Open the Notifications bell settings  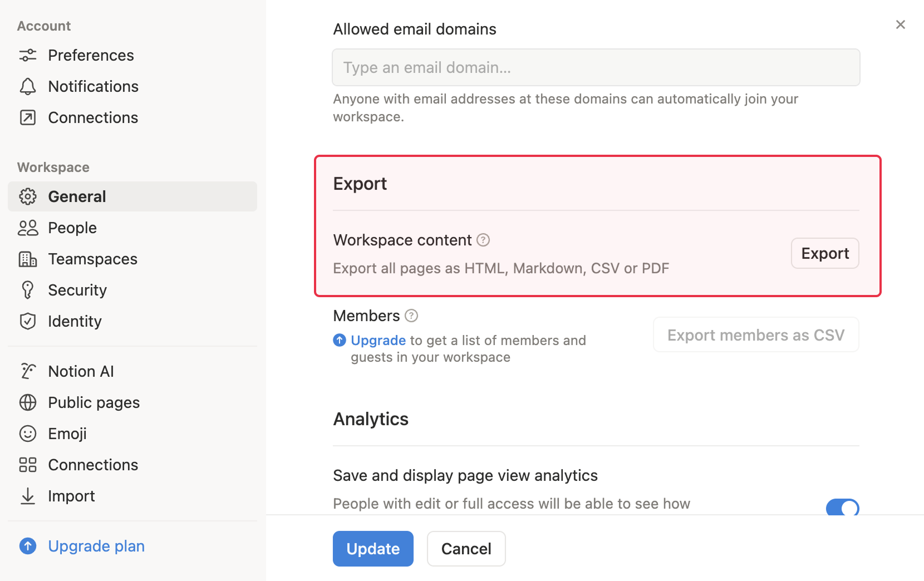(x=93, y=86)
